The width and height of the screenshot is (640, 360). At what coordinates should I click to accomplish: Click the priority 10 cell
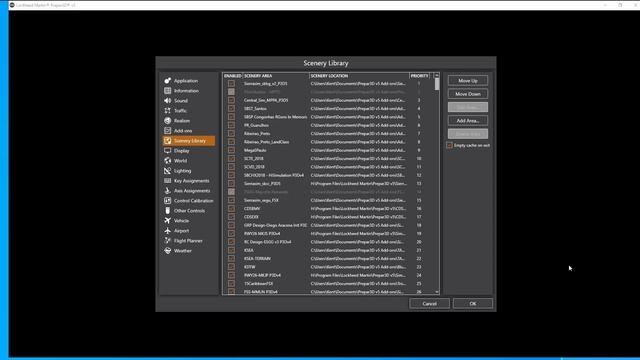[x=419, y=158]
